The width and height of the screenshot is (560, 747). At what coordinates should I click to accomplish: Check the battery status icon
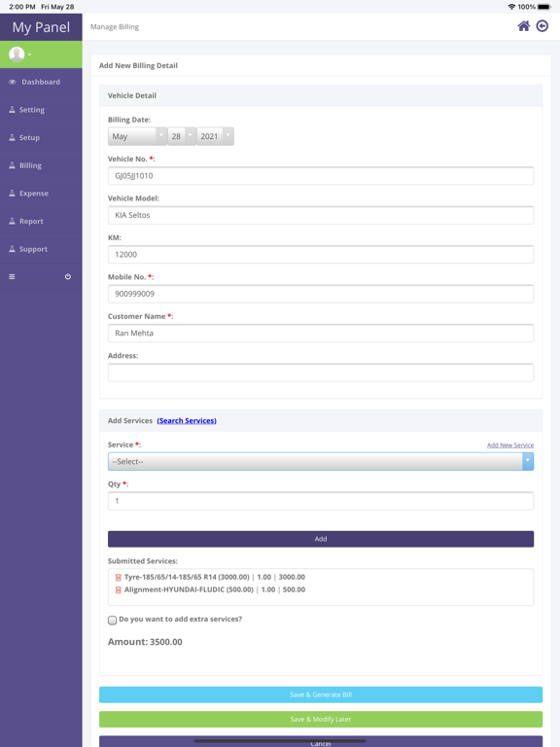pos(544,7)
